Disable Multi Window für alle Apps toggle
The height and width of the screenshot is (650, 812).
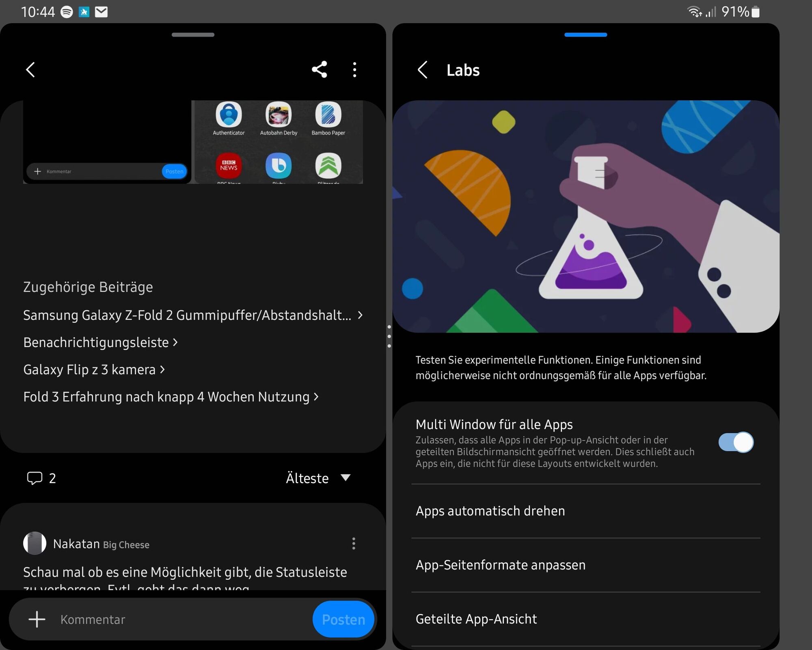pos(736,442)
